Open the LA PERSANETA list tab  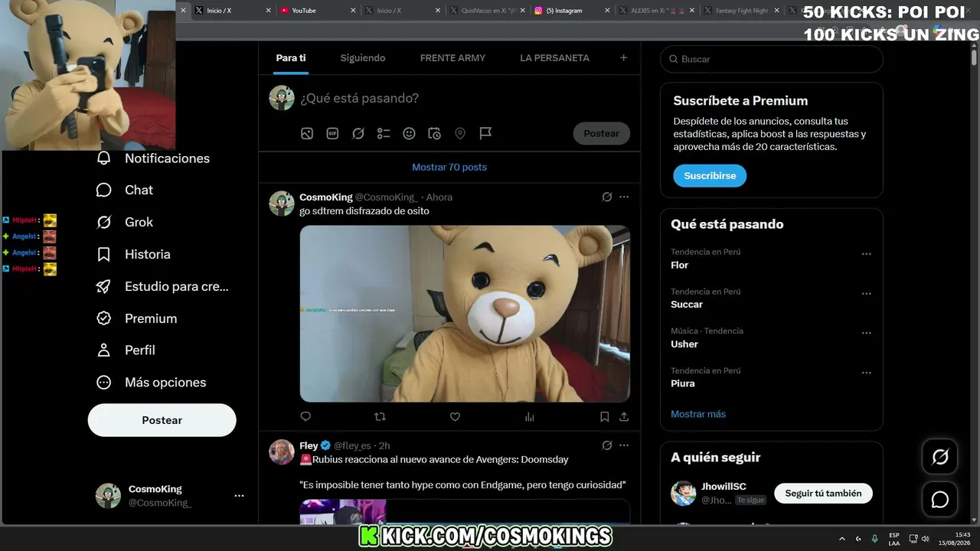[554, 58]
